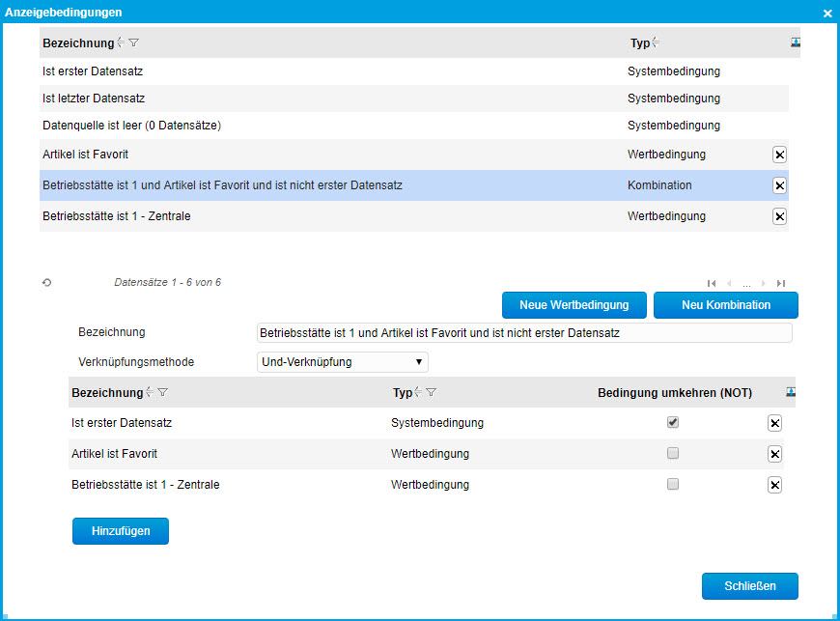Remove 'Betriebsstätte ist 1 - Zentrale' from top list
Screen dimensions: 840x621
coord(779,216)
